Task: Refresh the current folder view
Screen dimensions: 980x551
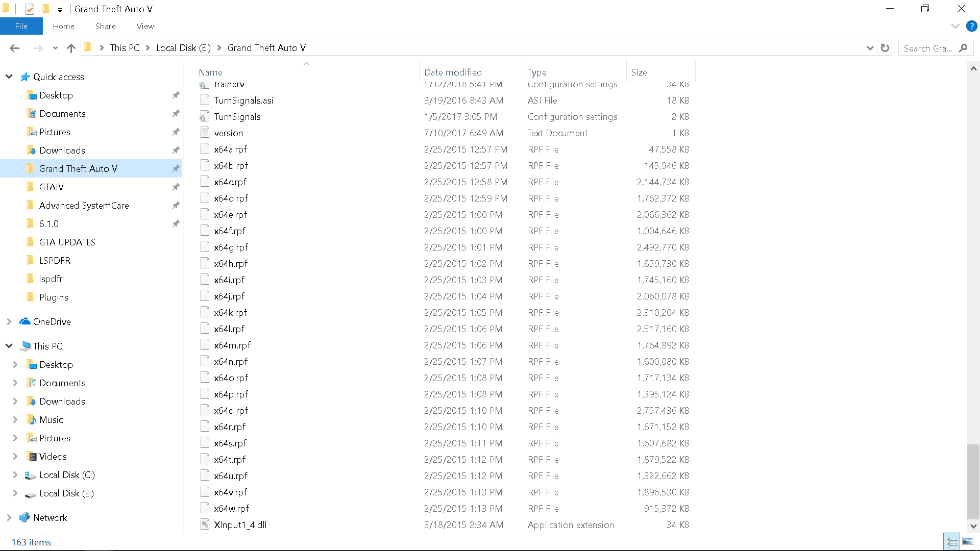Action: coord(885,48)
